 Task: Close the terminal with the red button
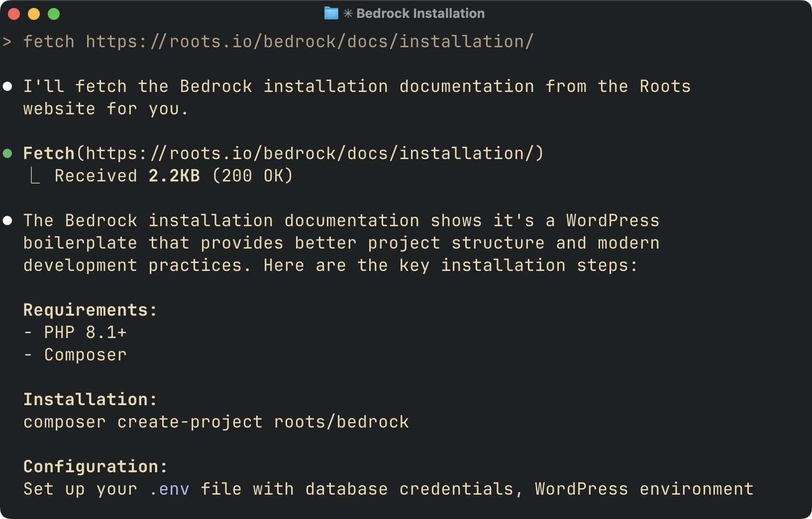[x=14, y=14]
